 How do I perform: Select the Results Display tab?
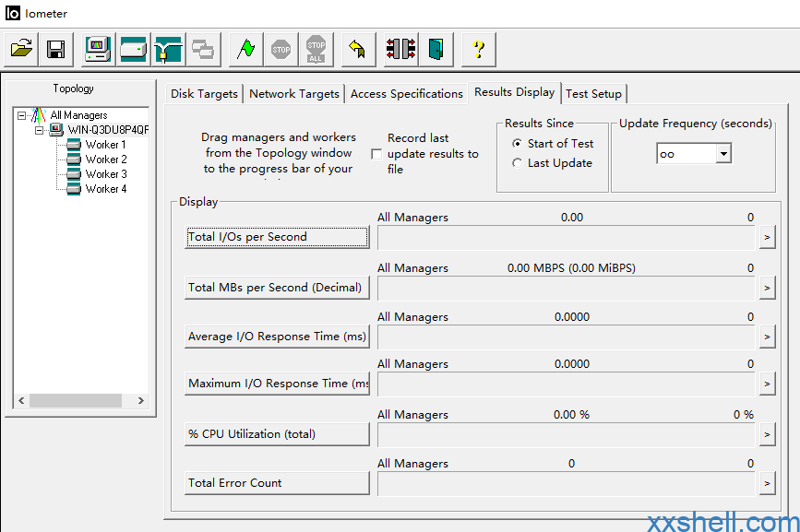pyautogui.click(x=514, y=92)
